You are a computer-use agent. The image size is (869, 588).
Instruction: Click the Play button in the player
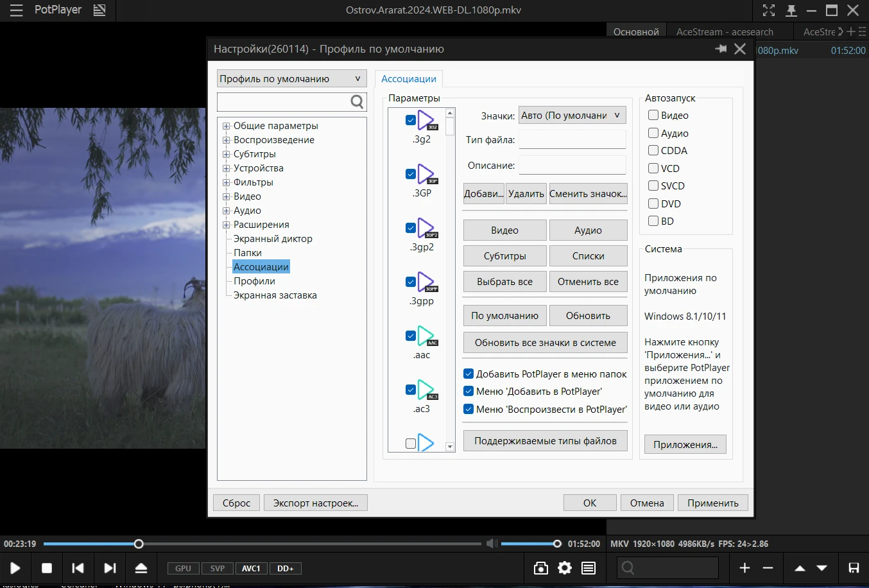(15, 568)
